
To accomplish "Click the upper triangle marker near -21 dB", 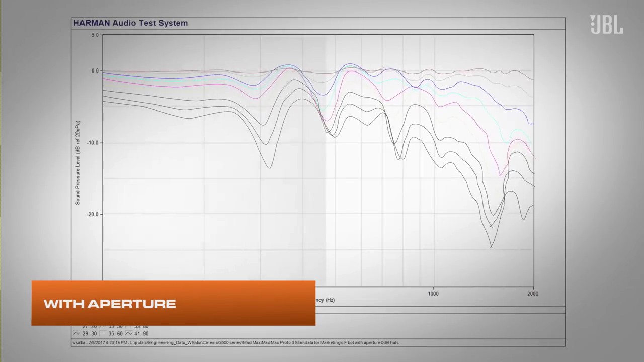I will coord(492,226).
